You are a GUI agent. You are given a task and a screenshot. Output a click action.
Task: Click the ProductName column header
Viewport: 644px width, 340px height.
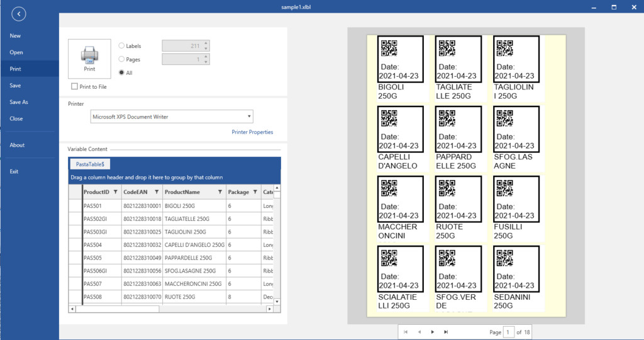tap(194, 192)
